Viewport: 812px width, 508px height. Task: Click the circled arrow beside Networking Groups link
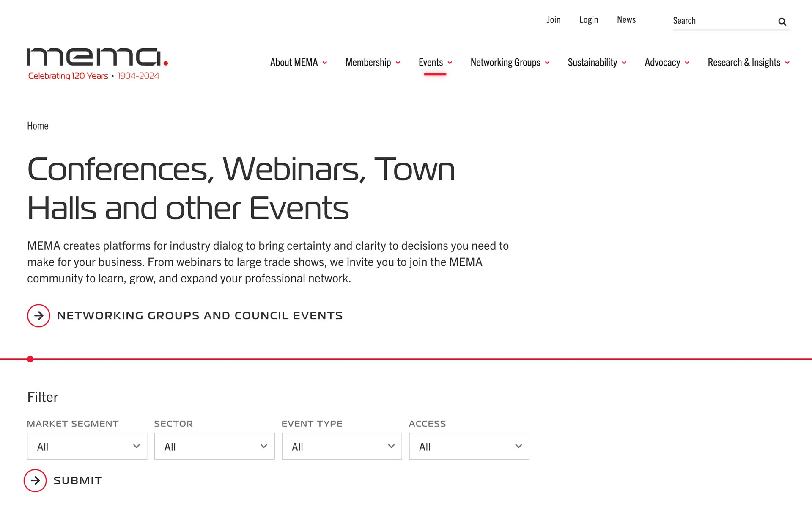pos(38,315)
